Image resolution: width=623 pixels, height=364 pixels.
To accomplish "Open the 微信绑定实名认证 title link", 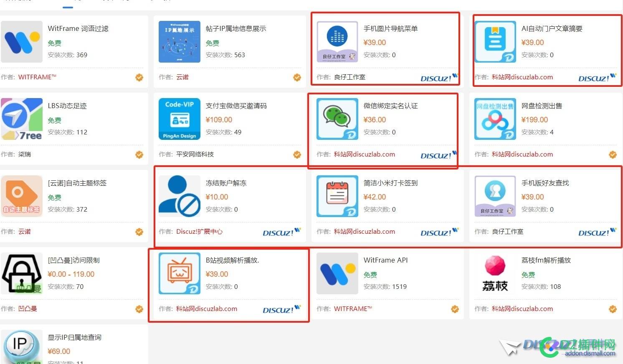I will click(391, 106).
